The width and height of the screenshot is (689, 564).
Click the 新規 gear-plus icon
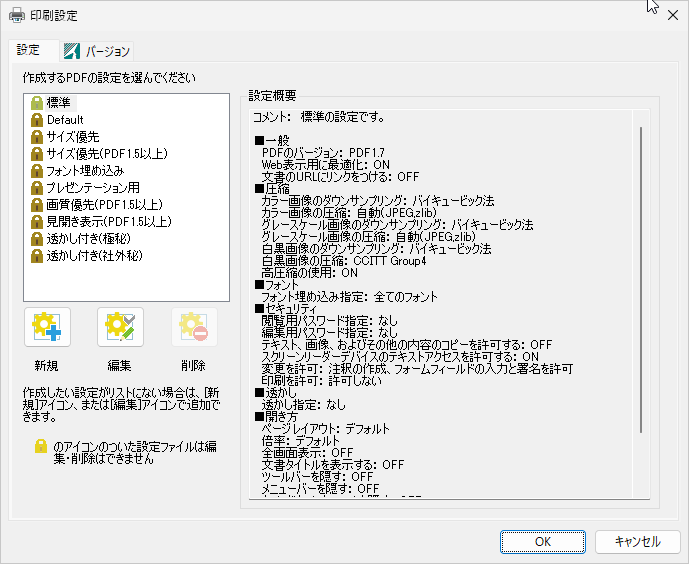coord(47,327)
